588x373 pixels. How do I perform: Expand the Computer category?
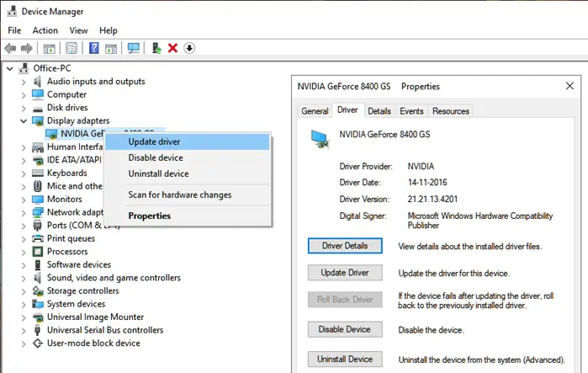coord(24,95)
